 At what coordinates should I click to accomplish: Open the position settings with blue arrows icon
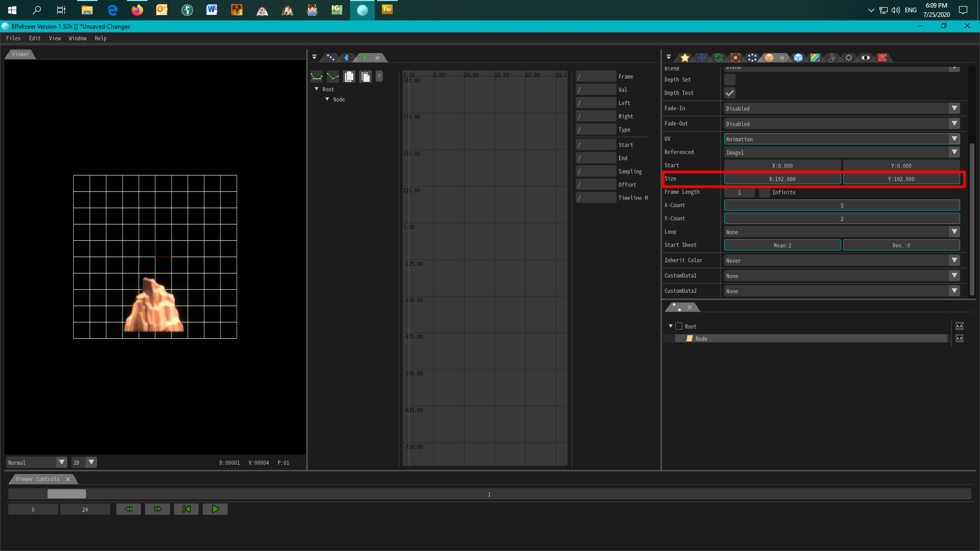701,58
